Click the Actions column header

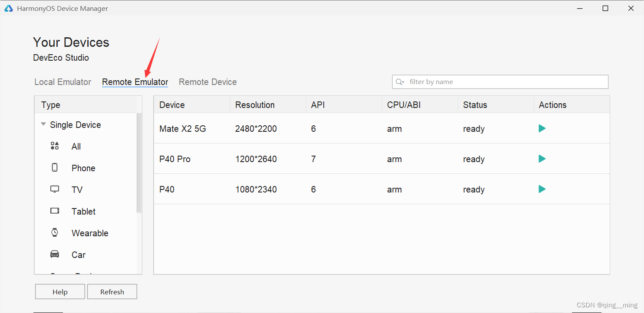(572, 105)
